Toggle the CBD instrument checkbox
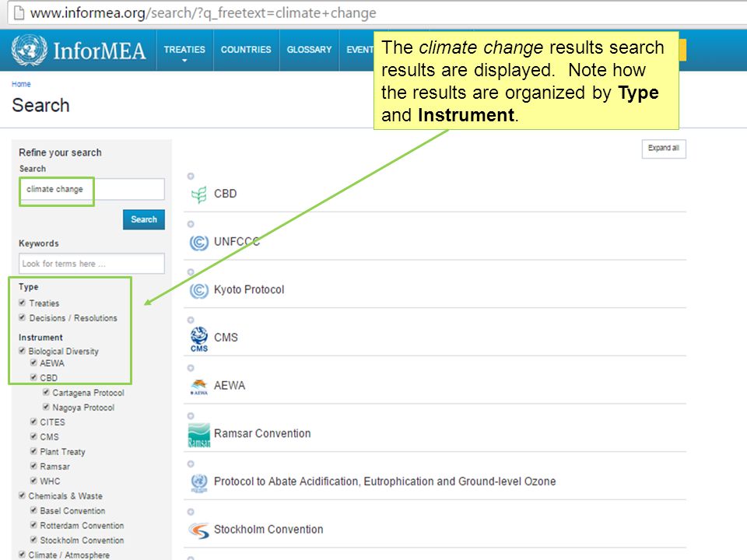Viewport: 747px width, 560px height. 33,377
